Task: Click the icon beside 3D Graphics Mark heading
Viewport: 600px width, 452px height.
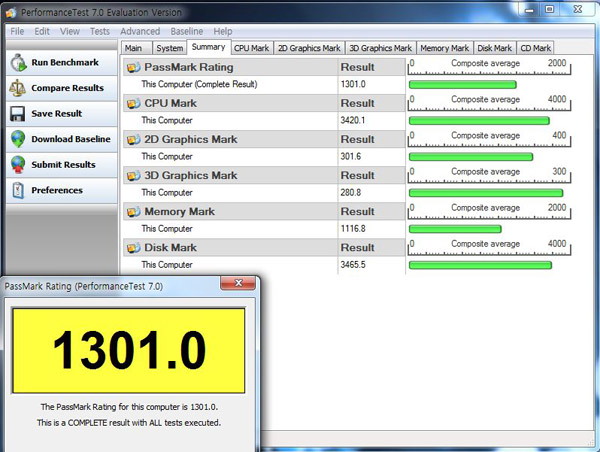Action: coord(134,176)
